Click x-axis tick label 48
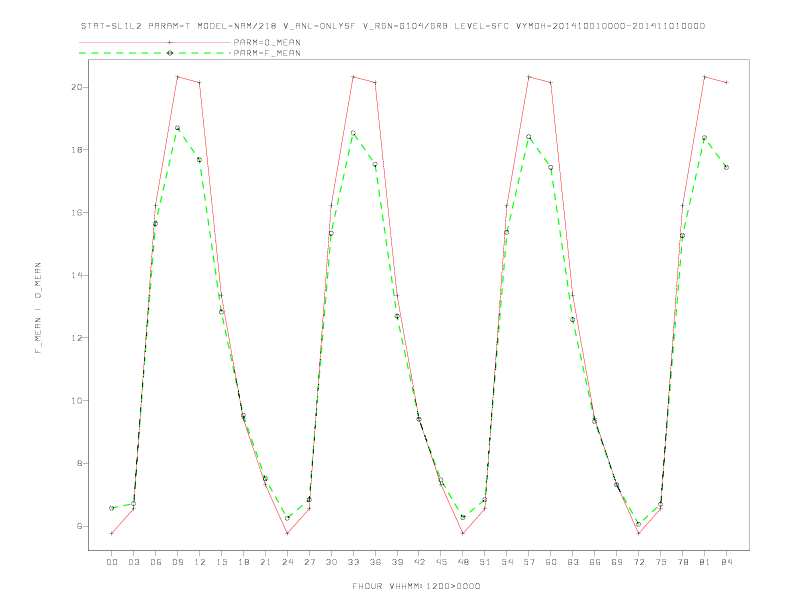Screen dimensions: 792x612 [x=463, y=562]
